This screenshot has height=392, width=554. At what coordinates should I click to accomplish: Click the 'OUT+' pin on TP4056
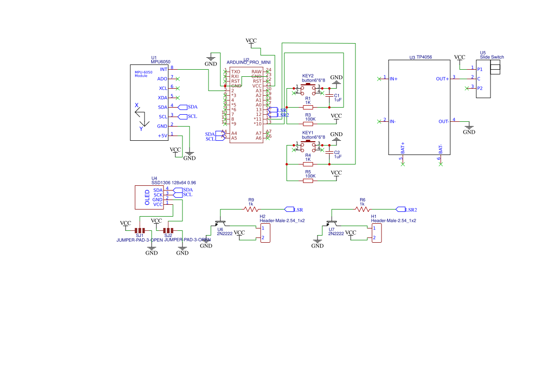[443, 79]
